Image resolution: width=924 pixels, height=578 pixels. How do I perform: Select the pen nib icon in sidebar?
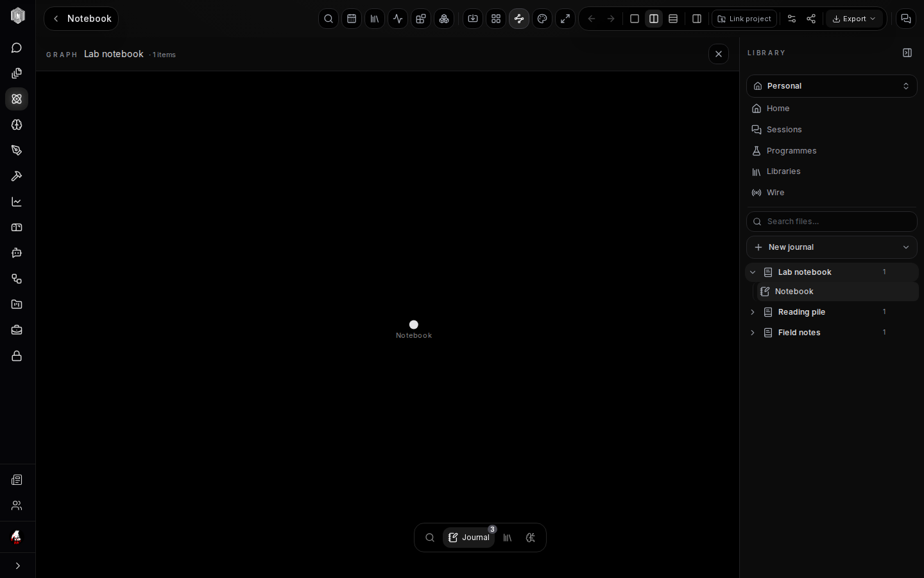coord(17,150)
